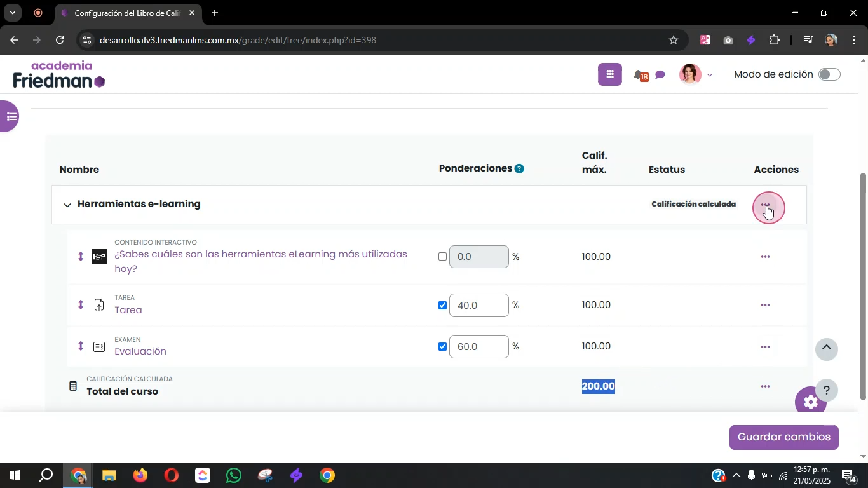Show hidden system tray icons
868x488 pixels.
coord(736,475)
